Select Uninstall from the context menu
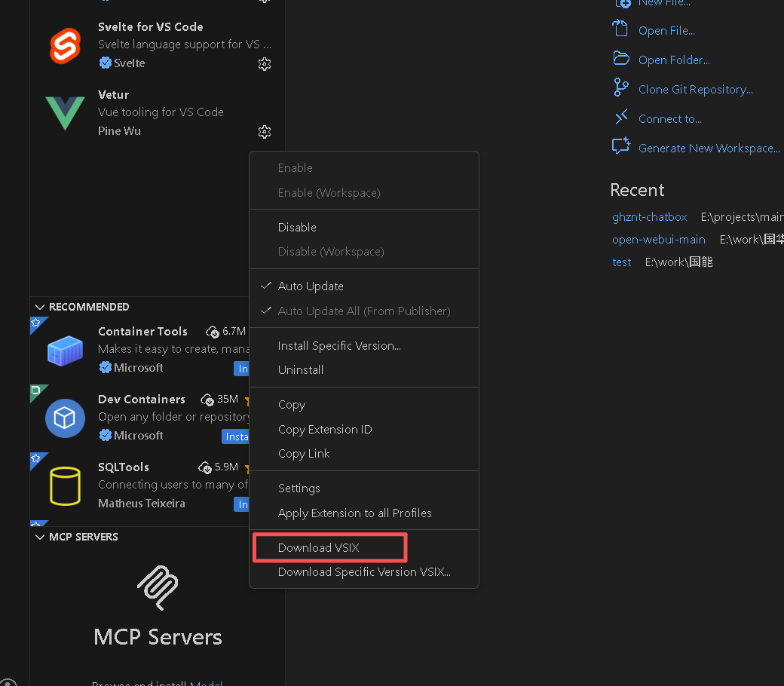The width and height of the screenshot is (784, 686). pos(364,370)
